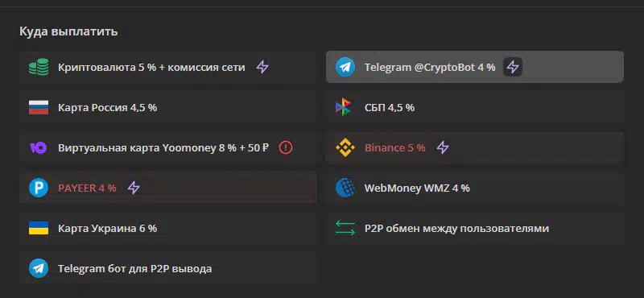644x298 pixels.
Task: Click the red warning icon beside Yoomoney
Action: click(x=286, y=147)
